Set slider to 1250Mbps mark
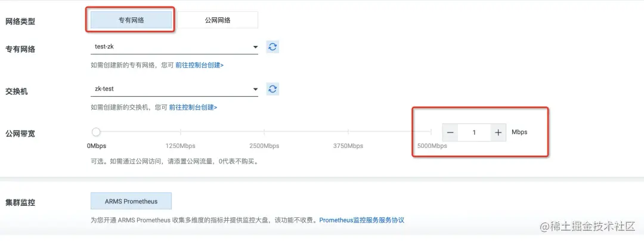644x241 pixels. coord(180,132)
